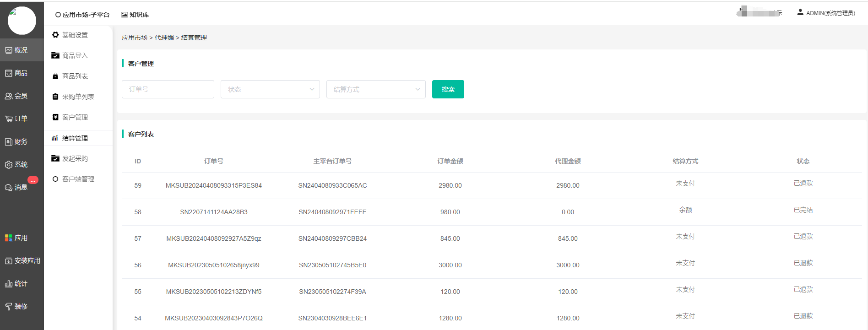The width and height of the screenshot is (868, 330).
Task: Open the 会员 members icon
Action: pyautogui.click(x=9, y=96)
